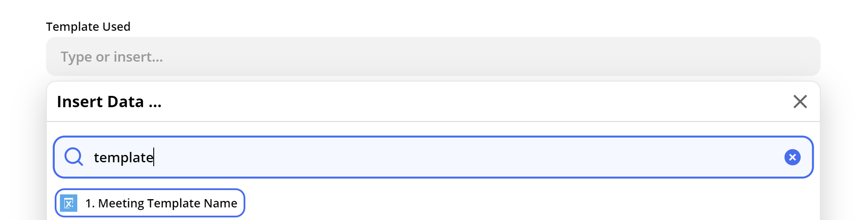Dismiss Insert Data with the X icon

click(x=800, y=102)
